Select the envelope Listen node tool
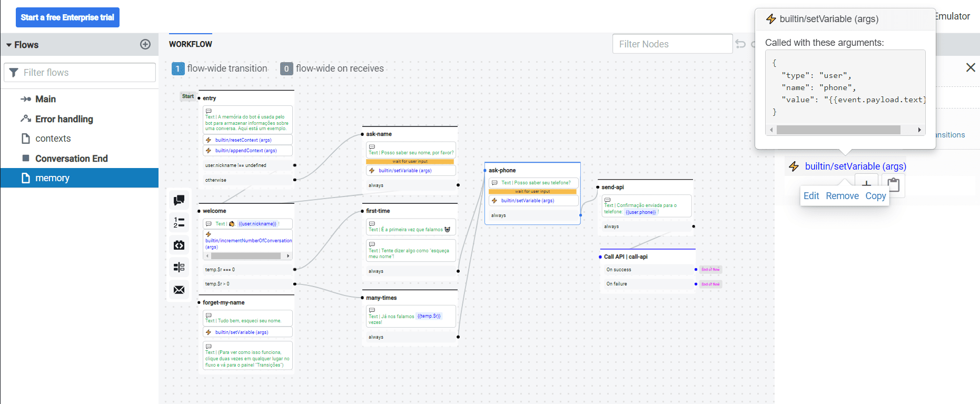Viewport: 980px width, 404px height. click(x=179, y=290)
